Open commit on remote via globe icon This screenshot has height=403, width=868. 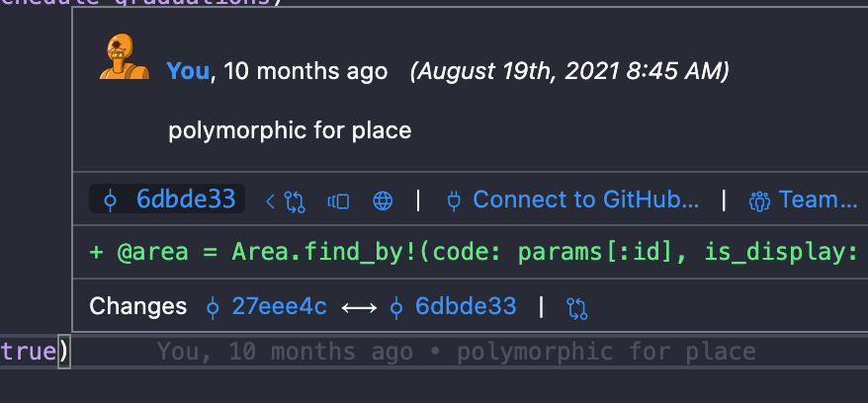pos(383,201)
